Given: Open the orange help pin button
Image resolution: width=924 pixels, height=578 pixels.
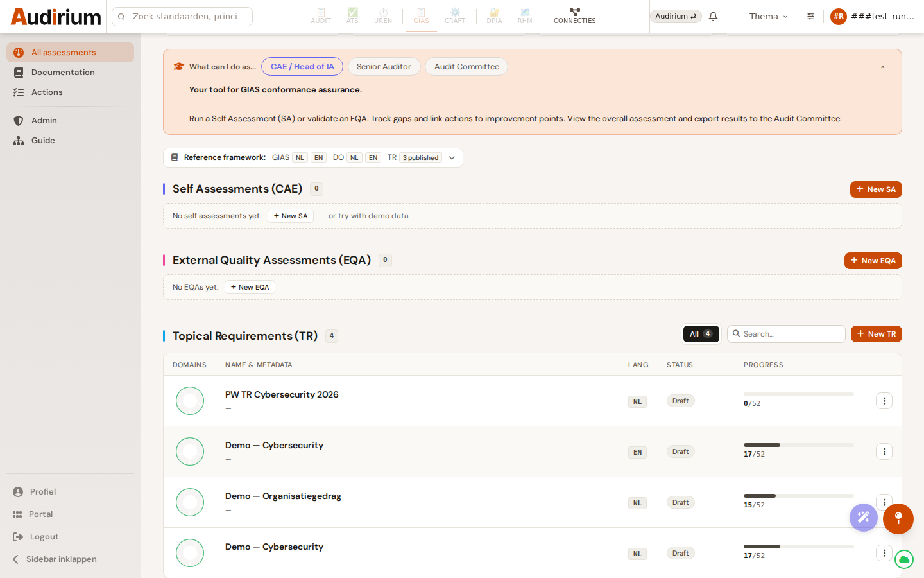Looking at the screenshot, I should coord(898,519).
